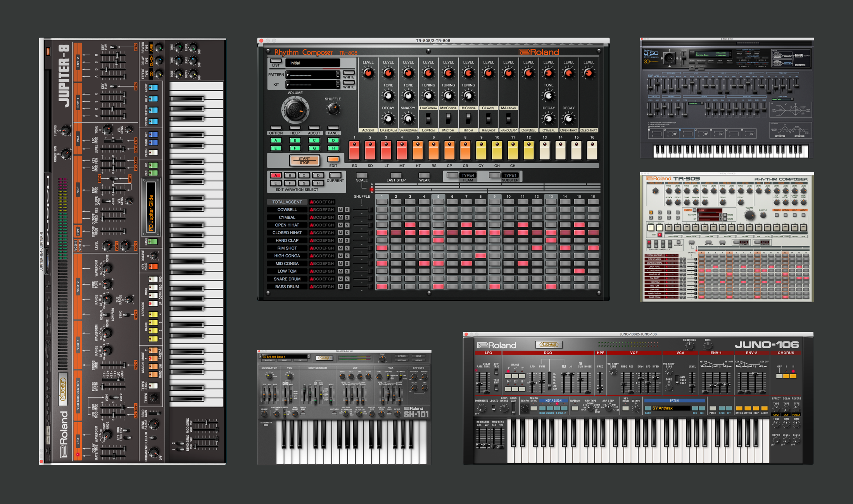Mute the Bass Drum row on the TR-808
The image size is (853, 504).
pos(340,287)
